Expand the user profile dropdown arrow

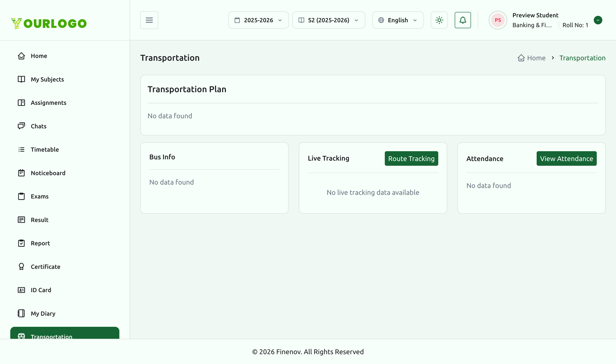coord(598,20)
